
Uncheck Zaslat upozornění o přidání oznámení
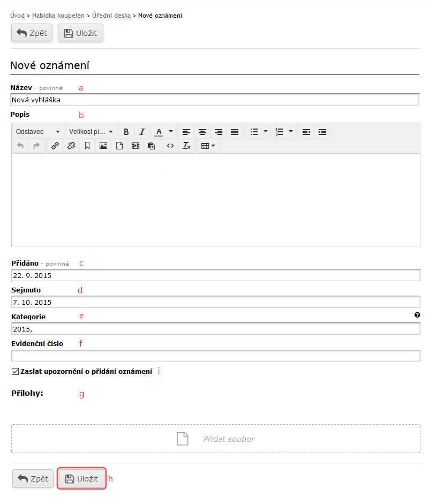click(x=15, y=371)
